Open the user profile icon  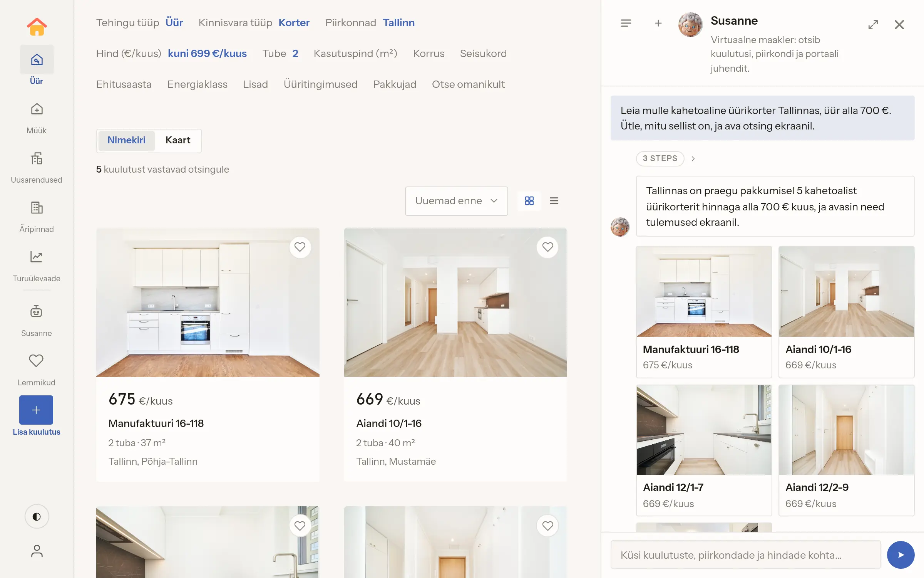coord(37,551)
